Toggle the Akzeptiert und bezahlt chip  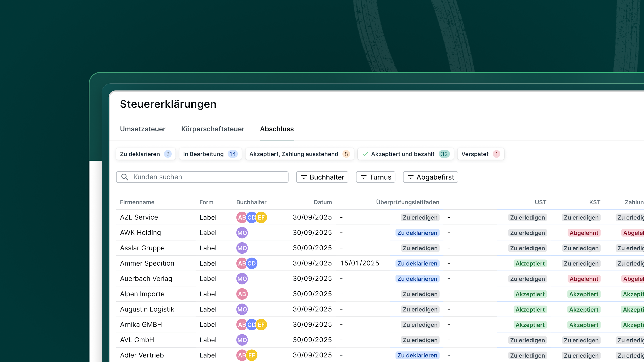(405, 154)
